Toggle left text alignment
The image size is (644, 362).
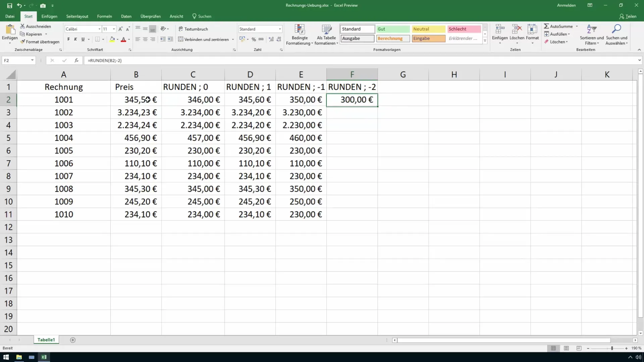[138, 39]
